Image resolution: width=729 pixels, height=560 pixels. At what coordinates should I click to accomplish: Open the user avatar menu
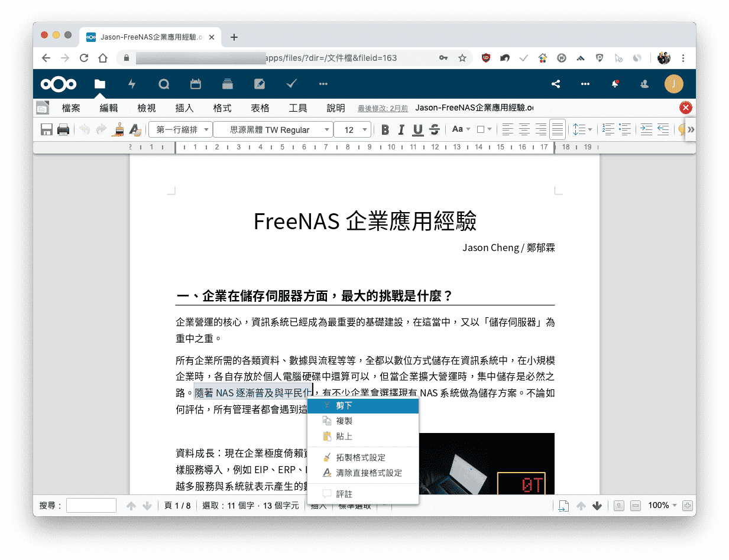[x=674, y=84]
